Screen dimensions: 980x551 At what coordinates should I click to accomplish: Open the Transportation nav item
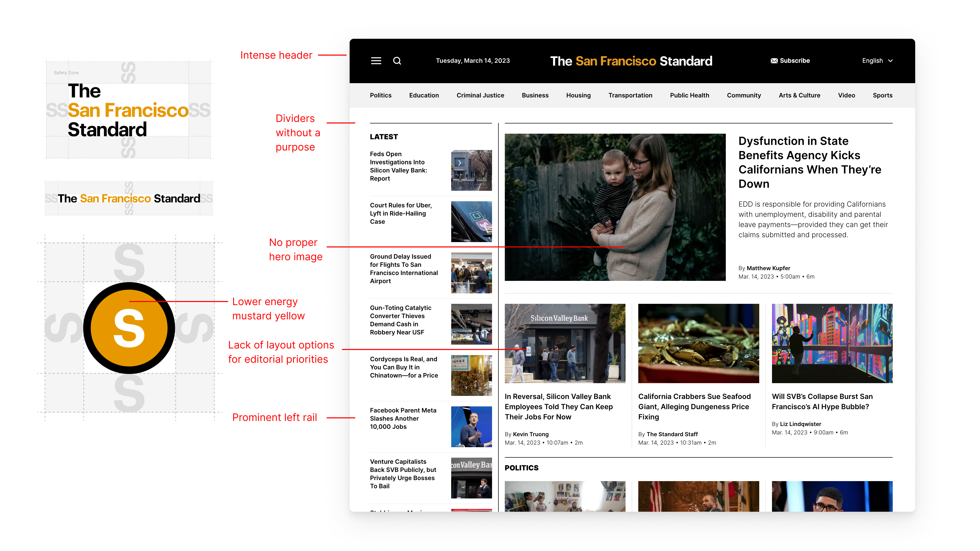630,95
